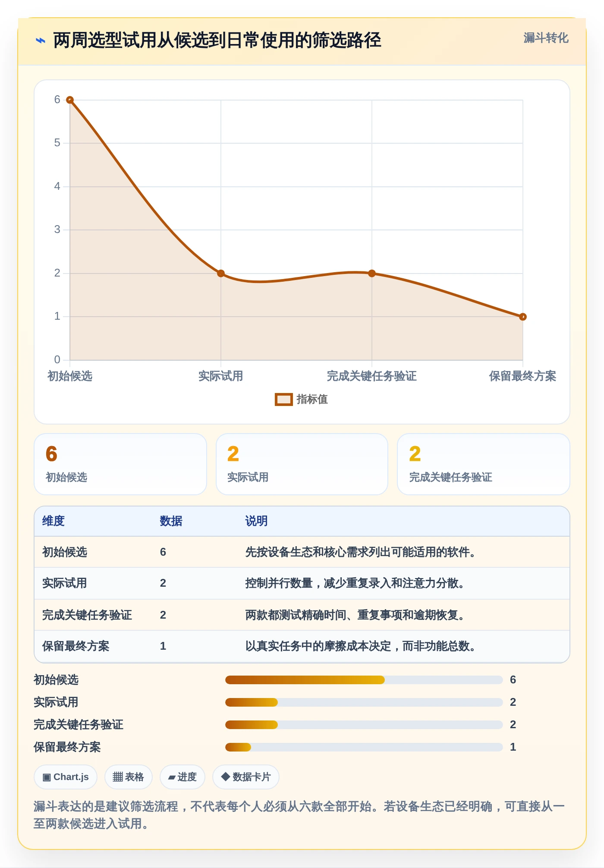Image resolution: width=604 pixels, height=868 pixels.
Task: Click the square icon in Chart.js chip
Action: pyautogui.click(x=47, y=777)
